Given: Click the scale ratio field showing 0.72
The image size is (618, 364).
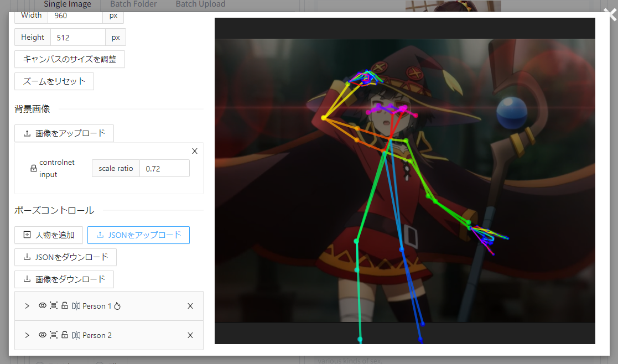Looking at the screenshot, I should (x=164, y=169).
